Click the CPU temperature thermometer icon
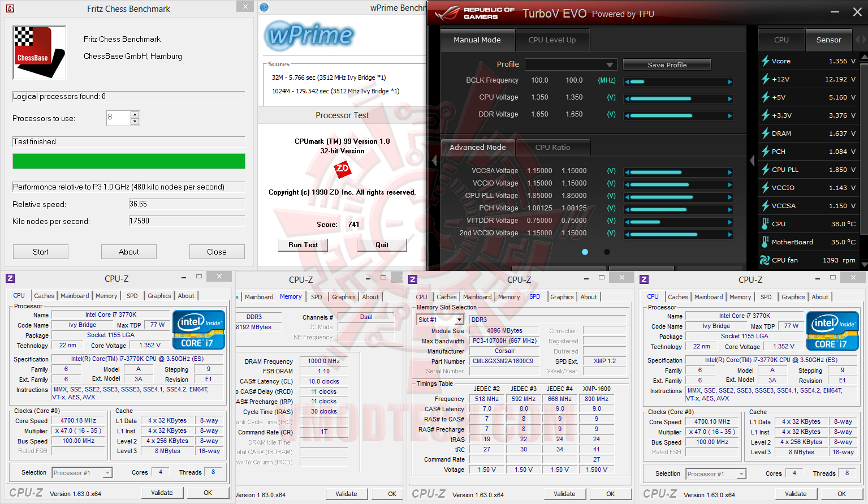 click(765, 224)
